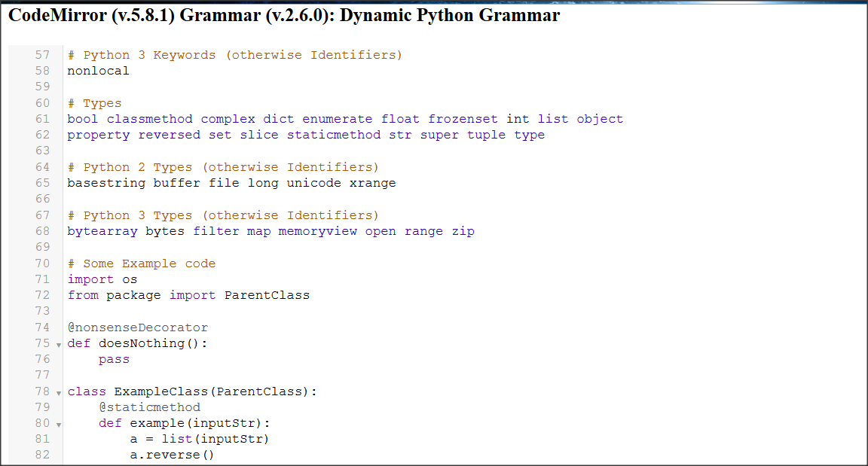
Task: Collapse the fold arrow on line 80
Action: [59, 425]
